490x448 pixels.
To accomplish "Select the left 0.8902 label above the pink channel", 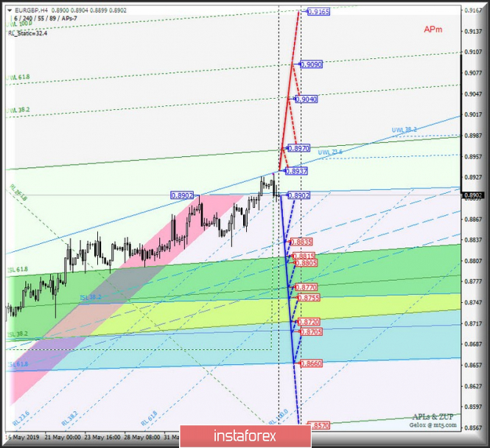I will (x=182, y=195).
